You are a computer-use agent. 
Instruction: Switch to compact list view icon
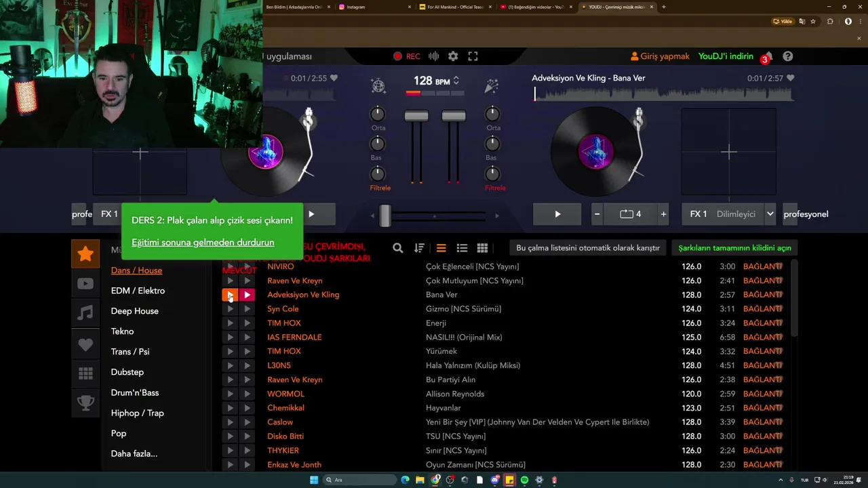(441, 248)
